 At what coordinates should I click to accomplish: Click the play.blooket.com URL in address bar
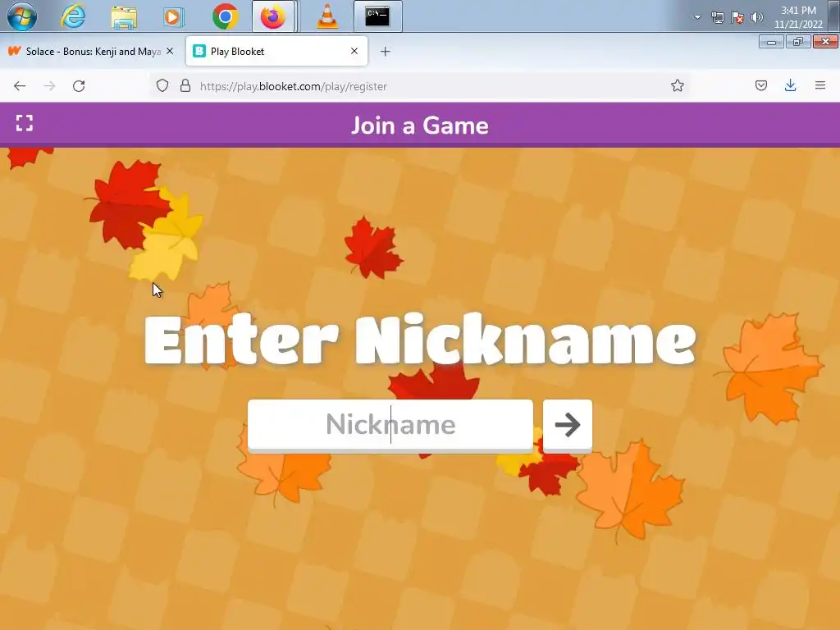coord(294,86)
